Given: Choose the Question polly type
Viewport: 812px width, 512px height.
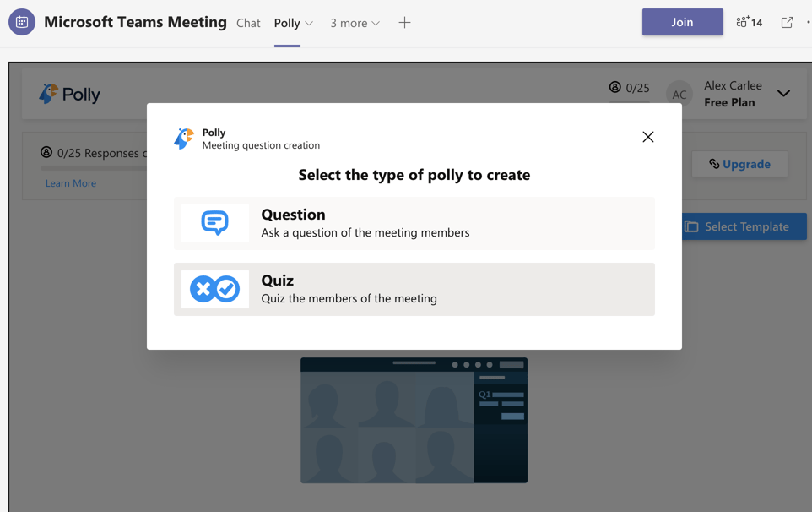Looking at the screenshot, I should (414, 222).
